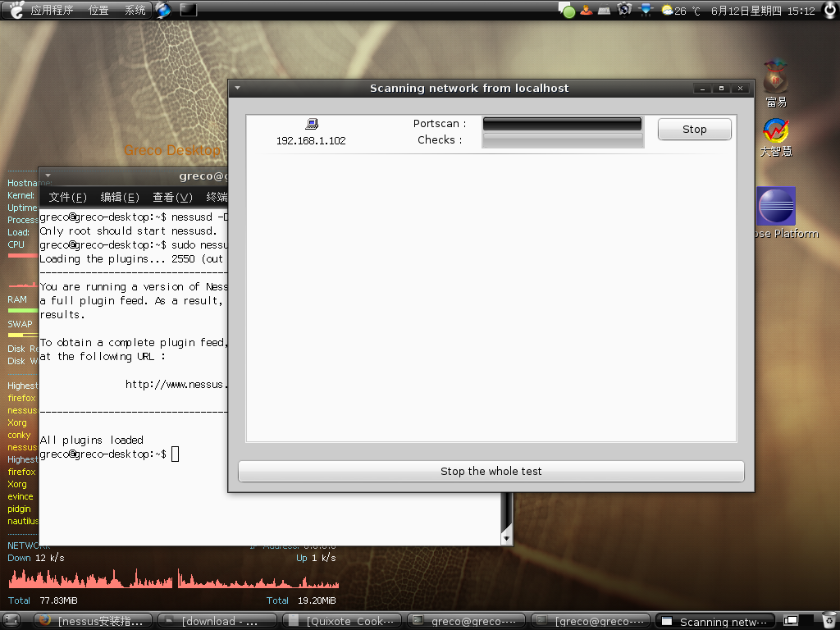Switch to the Quixote Cook taskbar window
The width and height of the screenshot is (840, 630).
tap(342, 621)
